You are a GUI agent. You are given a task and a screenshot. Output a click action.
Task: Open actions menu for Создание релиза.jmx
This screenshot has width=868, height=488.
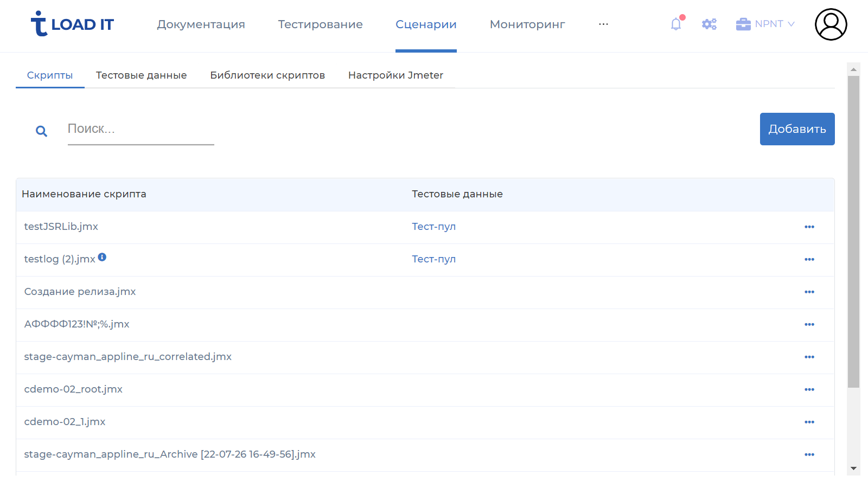pos(809,292)
